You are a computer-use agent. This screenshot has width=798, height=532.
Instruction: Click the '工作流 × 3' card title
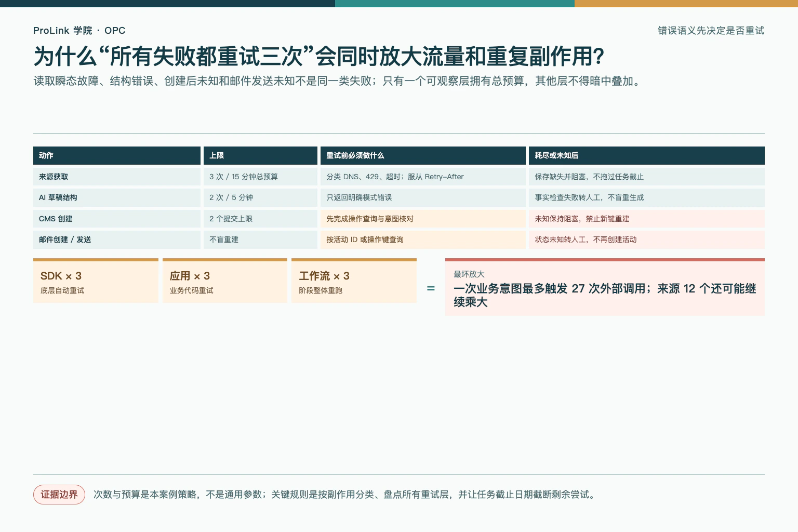tap(324, 276)
